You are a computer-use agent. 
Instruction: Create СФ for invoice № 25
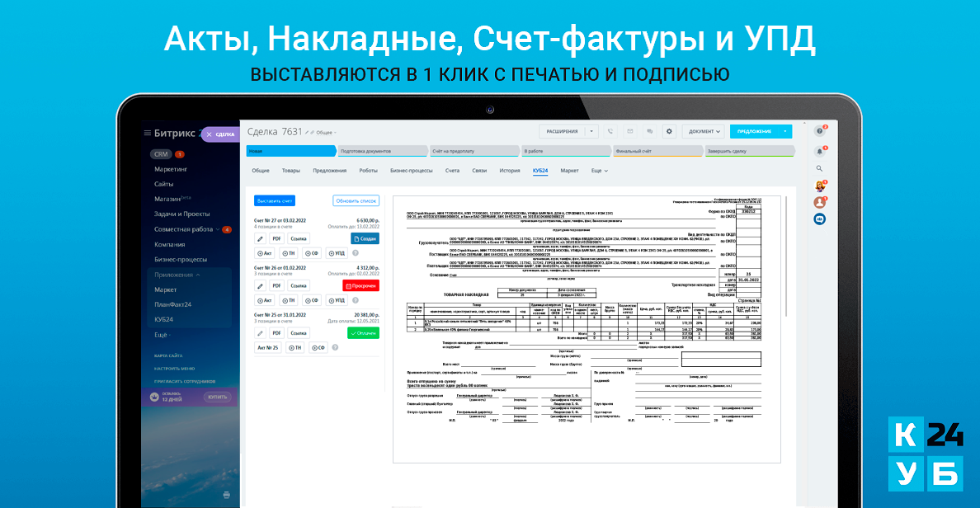coord(318,347)
